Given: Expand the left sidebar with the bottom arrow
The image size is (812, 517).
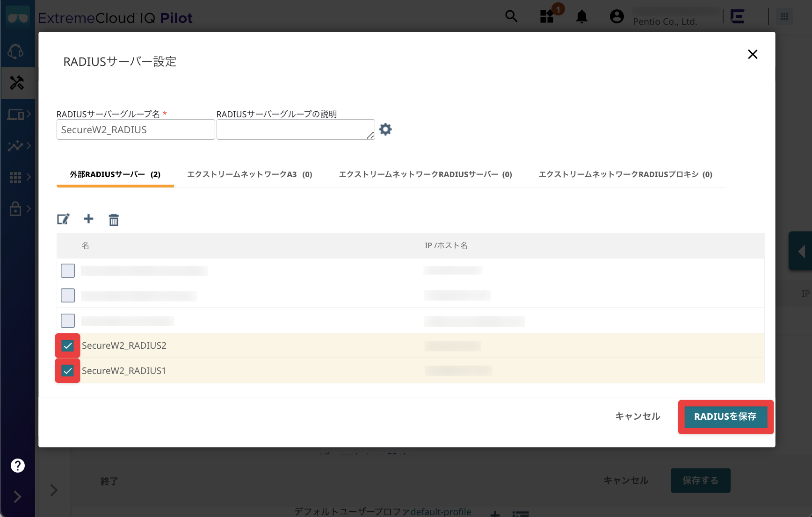Looking at the screenshot, I should (17, 496).
